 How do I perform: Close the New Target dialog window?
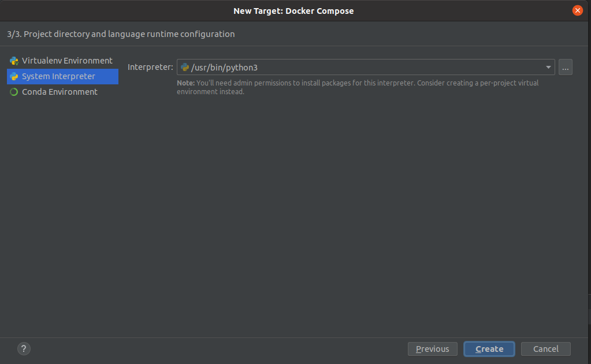pyautogui.click(x=577, y=10)
